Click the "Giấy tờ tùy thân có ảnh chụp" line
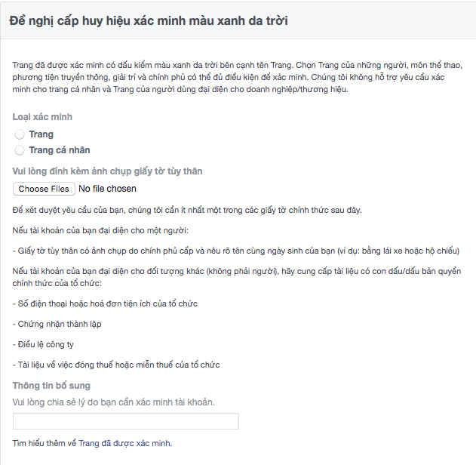This screenshot has height=465, width=476. coord(236,251)
